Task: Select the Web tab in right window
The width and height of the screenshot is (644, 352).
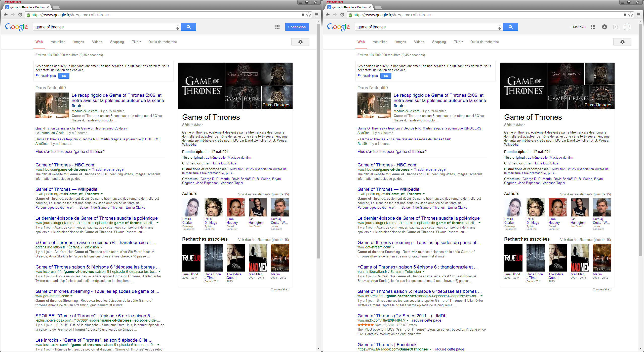Action: point(361,42)
